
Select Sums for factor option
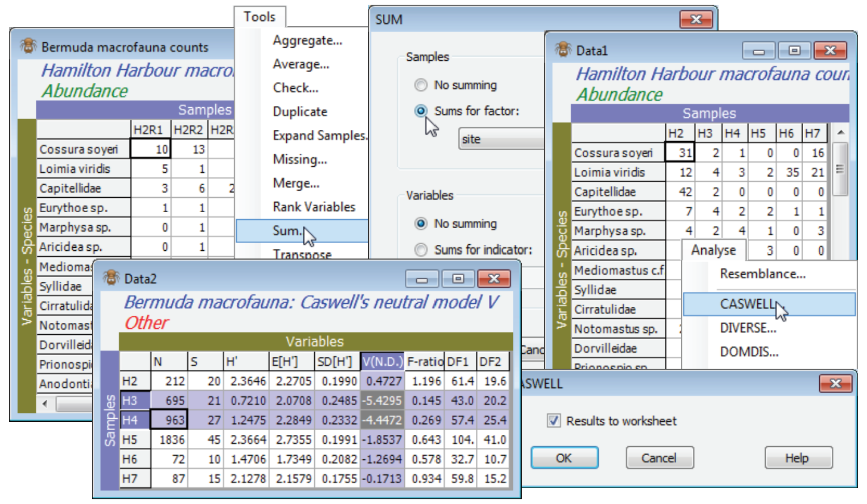tap(421, 111)
